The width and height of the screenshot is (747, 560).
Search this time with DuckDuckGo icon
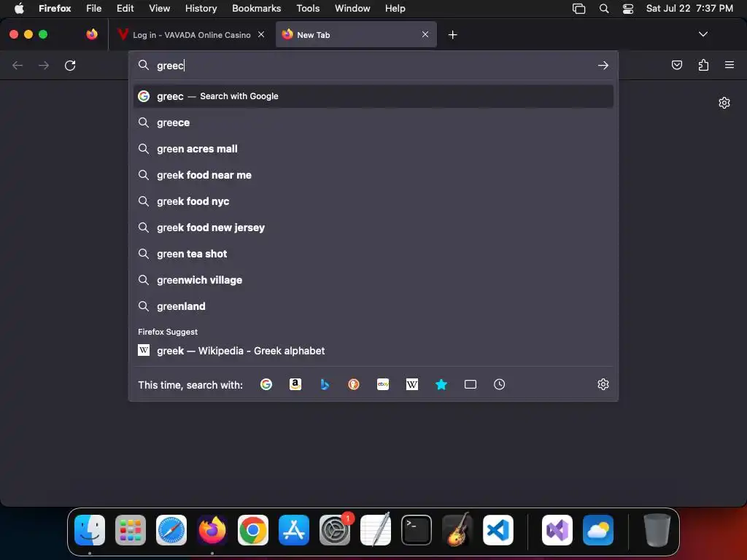coord(354,384)
